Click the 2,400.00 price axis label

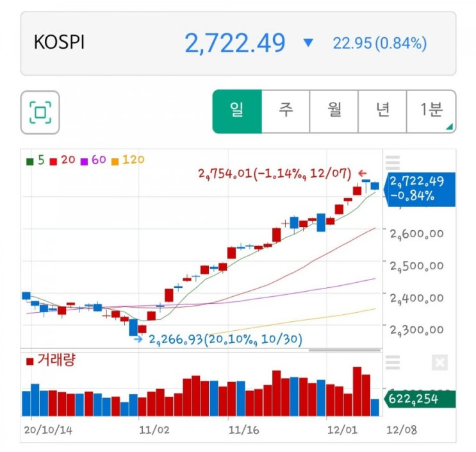pos(417,298)
